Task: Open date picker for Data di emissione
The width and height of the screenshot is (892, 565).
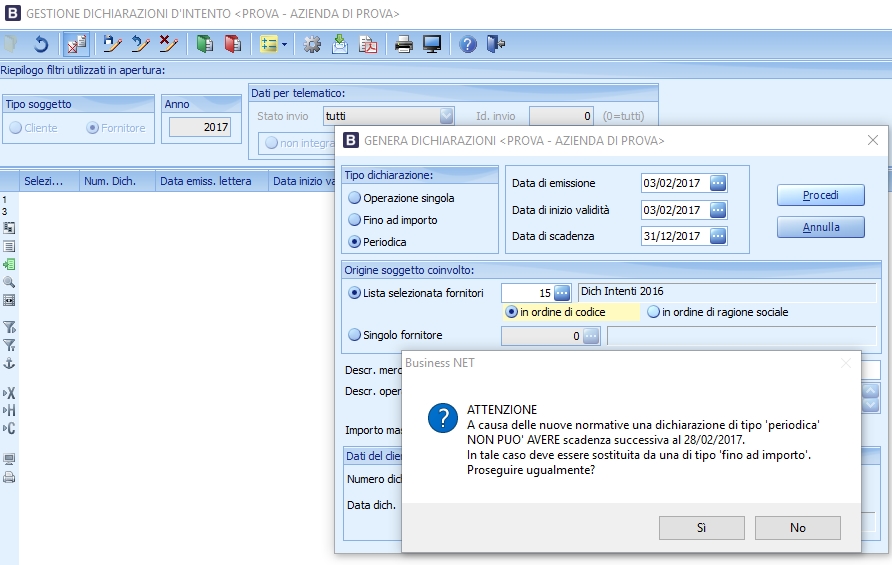Action: 717,183
